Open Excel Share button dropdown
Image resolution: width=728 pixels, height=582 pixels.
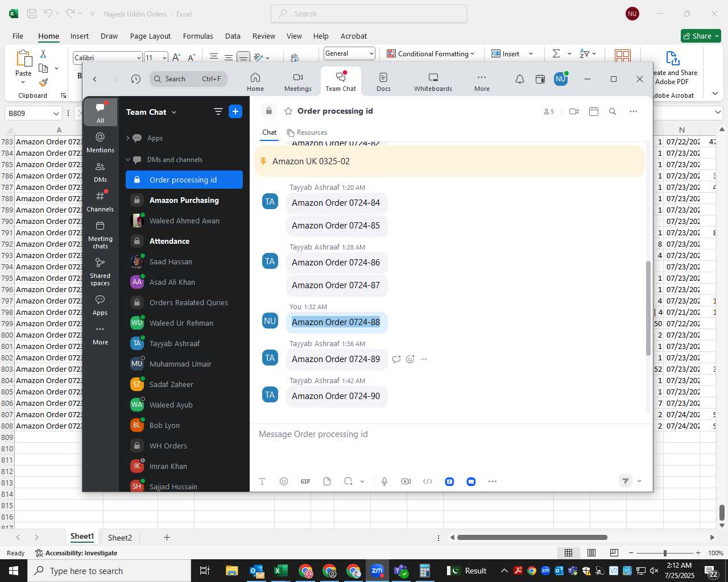(717, 36)
